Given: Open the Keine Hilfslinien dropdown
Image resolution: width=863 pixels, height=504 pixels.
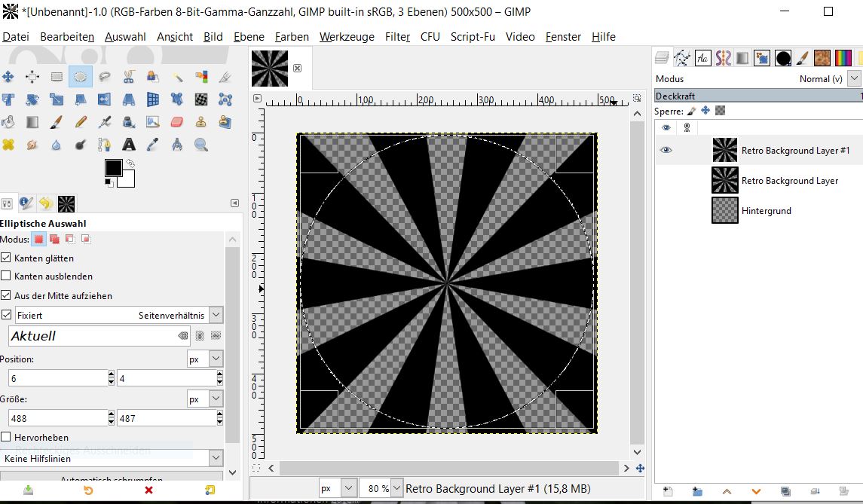Looking at the screenshot, I should coord(216,458).
